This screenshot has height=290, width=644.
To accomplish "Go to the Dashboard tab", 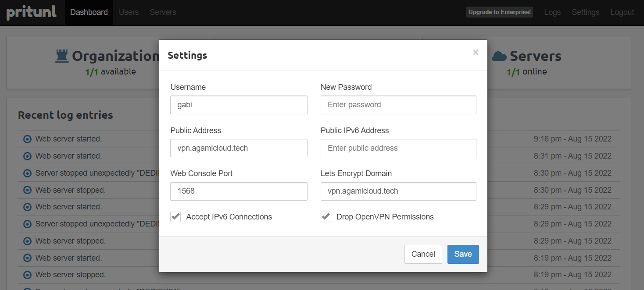I will (89, 12).
